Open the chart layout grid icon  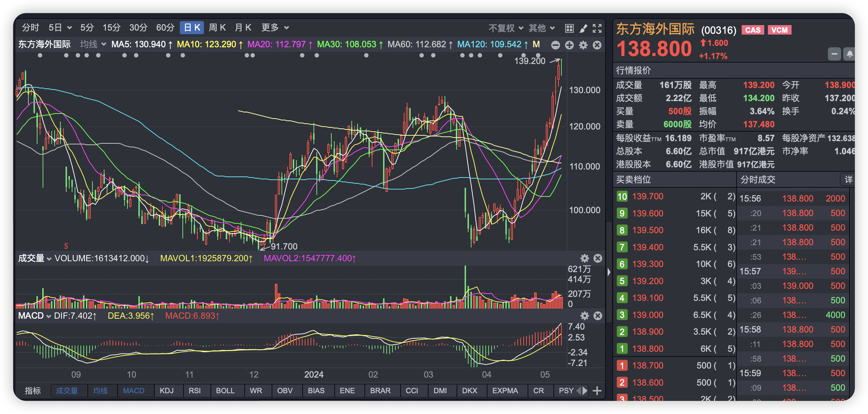(x=569, y=28)
